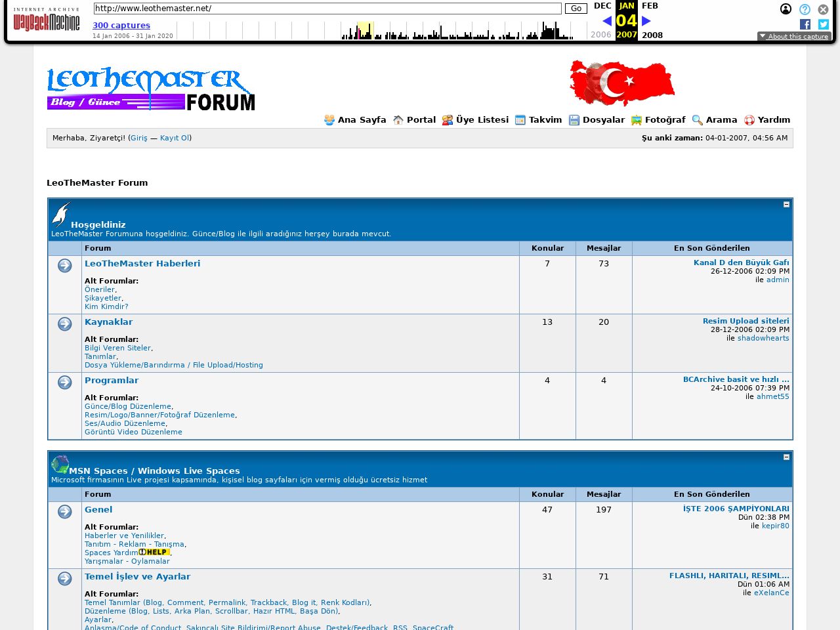This screenshot has width=840, height=630.
Task: Click the forum icon beside Kaynaklar
Action: pyautogui.click(x=65, y=324)
